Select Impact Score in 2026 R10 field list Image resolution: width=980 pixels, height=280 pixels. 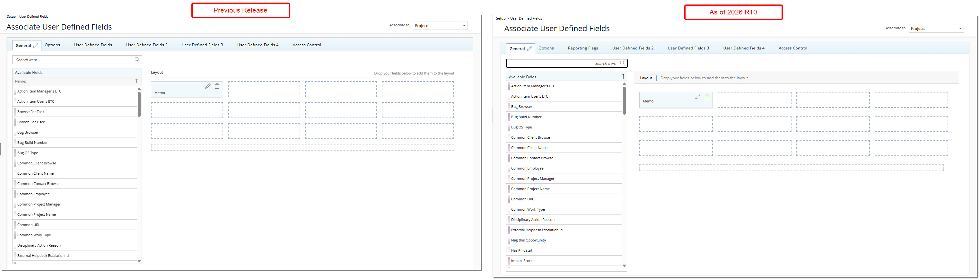click(565, 261)
